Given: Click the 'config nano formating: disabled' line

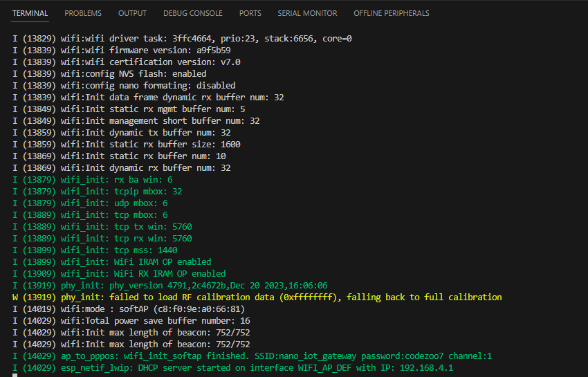Looking at the screenshot, I should [x=124, y=86].
